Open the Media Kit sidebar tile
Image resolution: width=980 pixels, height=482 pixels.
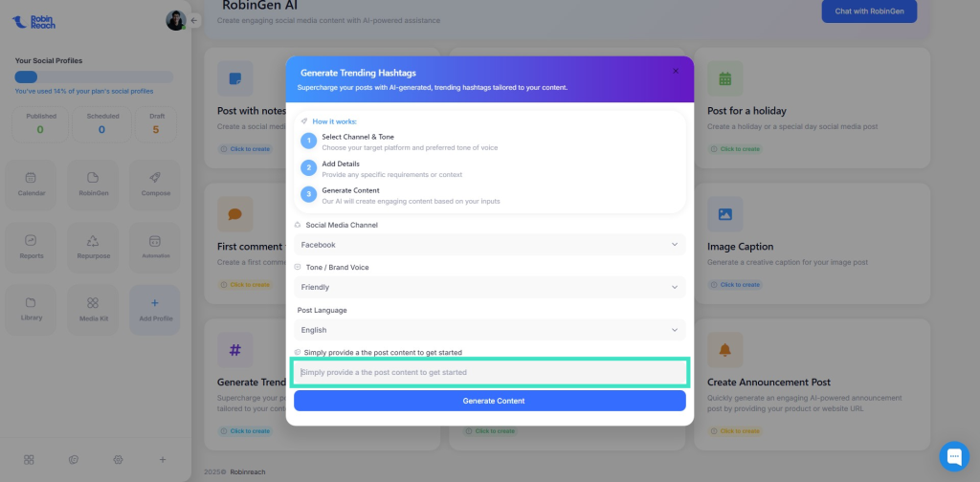click(93, 310)
